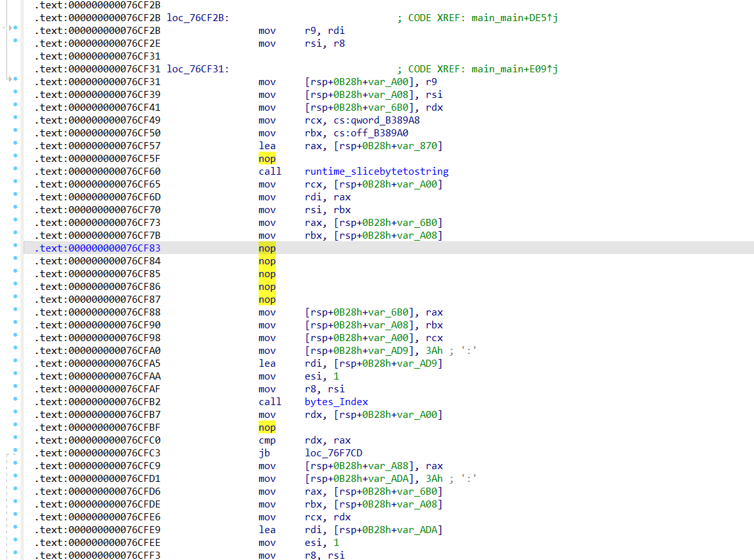
Task: Click highlighted nop at address 76CF5F
Action: 268,159
